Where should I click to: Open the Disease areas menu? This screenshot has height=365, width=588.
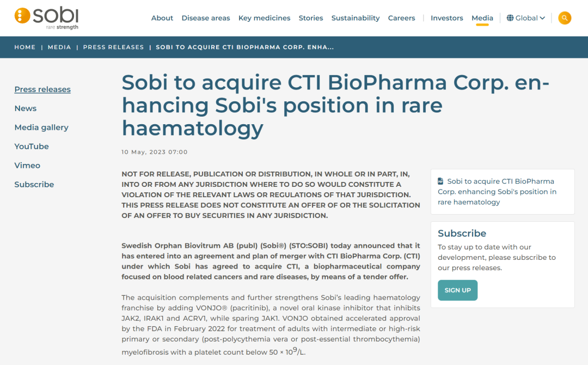[206, 18]
